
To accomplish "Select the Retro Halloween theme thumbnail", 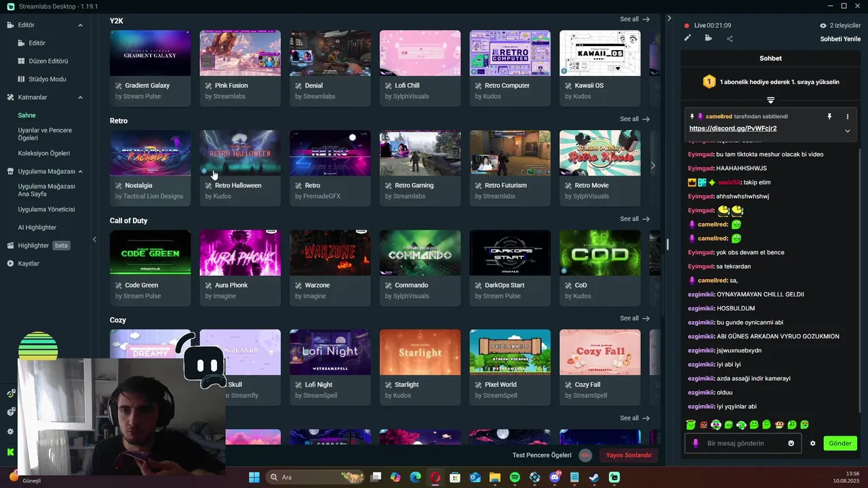I will point(240,152).
